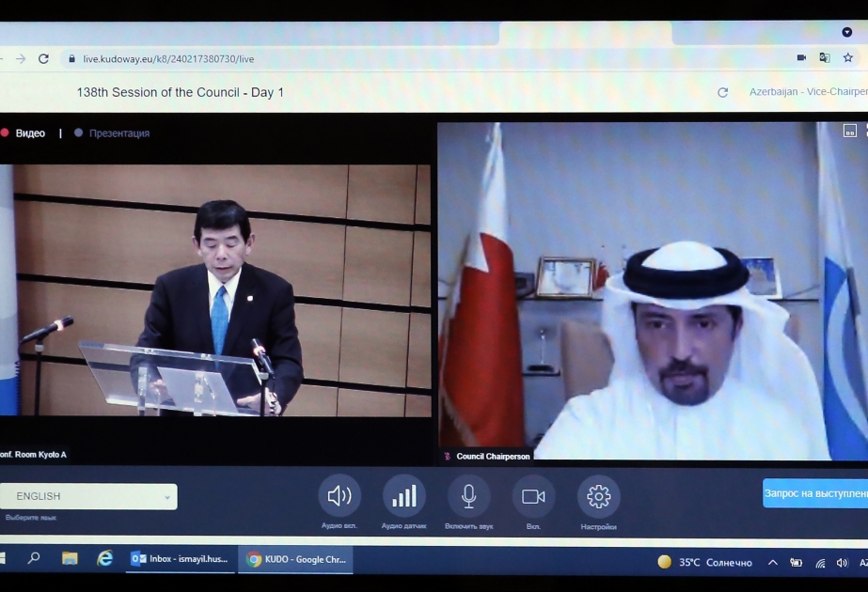
Task: Turn on the camera video
Action: (533, 496)
